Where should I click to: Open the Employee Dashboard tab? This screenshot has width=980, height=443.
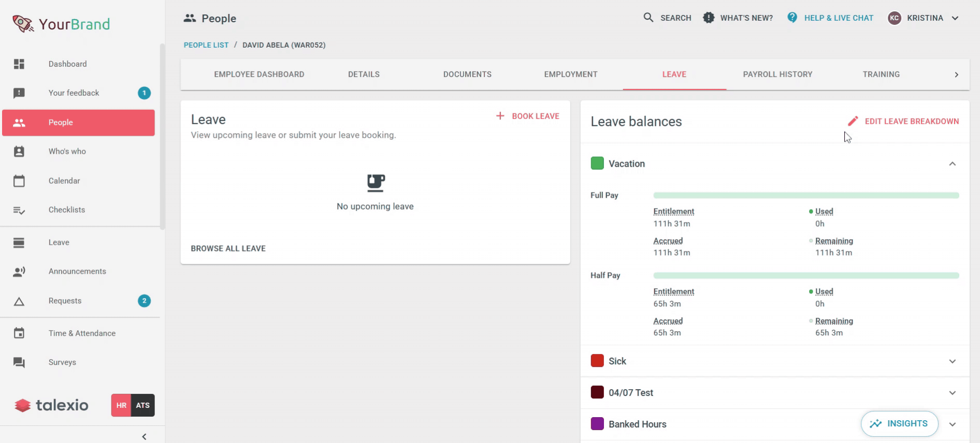point(260,75)
